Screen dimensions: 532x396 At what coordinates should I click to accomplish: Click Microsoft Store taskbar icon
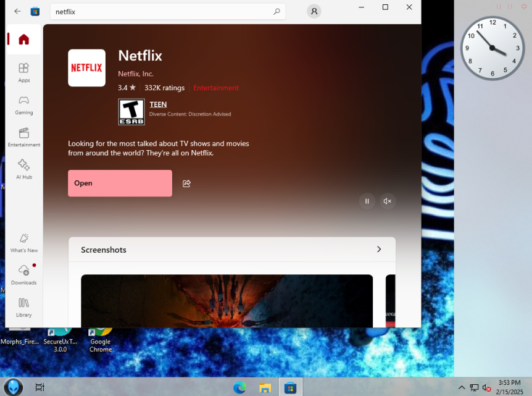pyautogui.click(x=291, y=387)
